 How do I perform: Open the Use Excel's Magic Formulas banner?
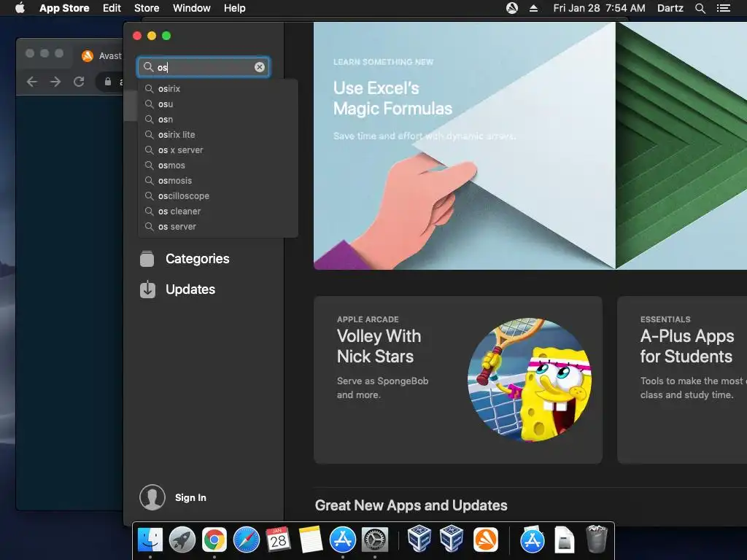coord(530,146)
